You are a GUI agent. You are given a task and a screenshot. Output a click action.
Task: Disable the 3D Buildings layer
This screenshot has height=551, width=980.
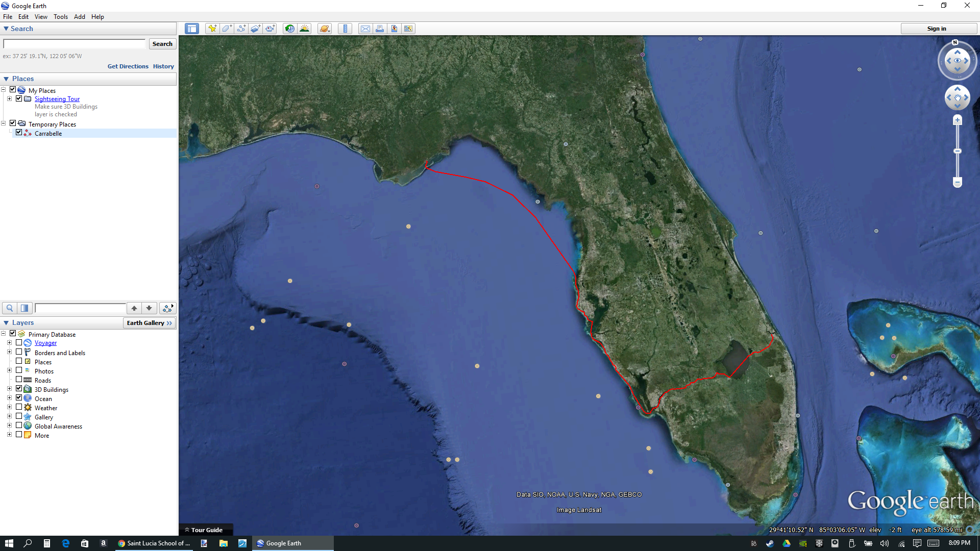click(19, 389)
